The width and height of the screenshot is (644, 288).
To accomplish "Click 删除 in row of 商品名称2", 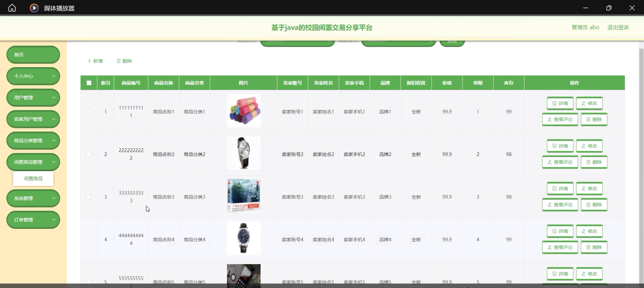I will point(594,162).
